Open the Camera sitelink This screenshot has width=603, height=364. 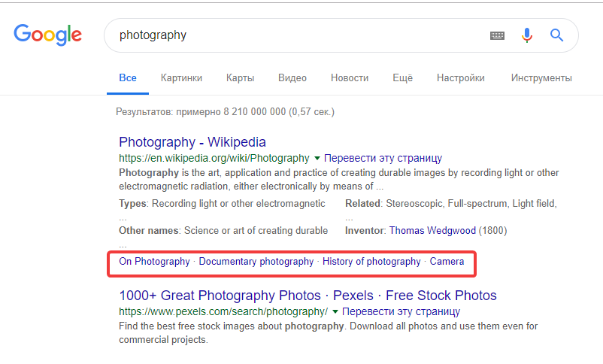(x=447, y=261)
